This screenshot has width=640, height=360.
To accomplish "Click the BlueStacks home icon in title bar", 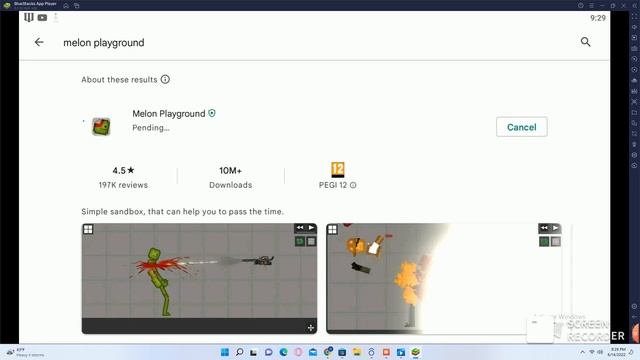I will 66,6.
